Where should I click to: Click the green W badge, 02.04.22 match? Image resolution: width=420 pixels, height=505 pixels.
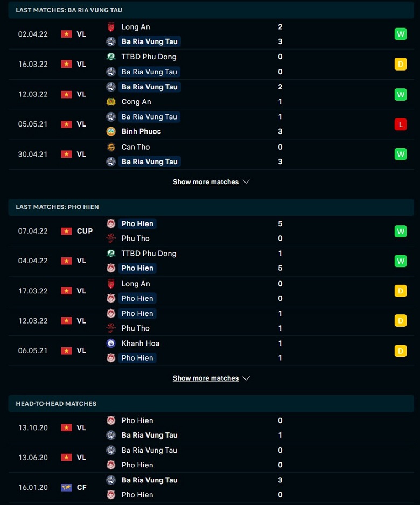coord(401,34)
